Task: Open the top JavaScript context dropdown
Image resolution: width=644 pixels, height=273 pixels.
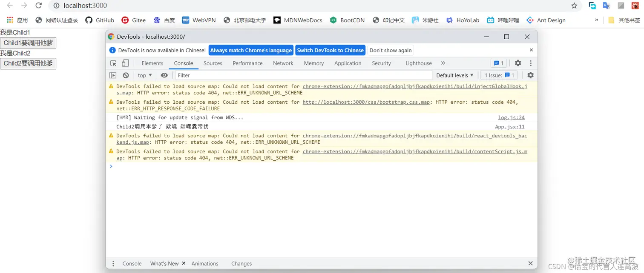Action: tap(145, 75)
